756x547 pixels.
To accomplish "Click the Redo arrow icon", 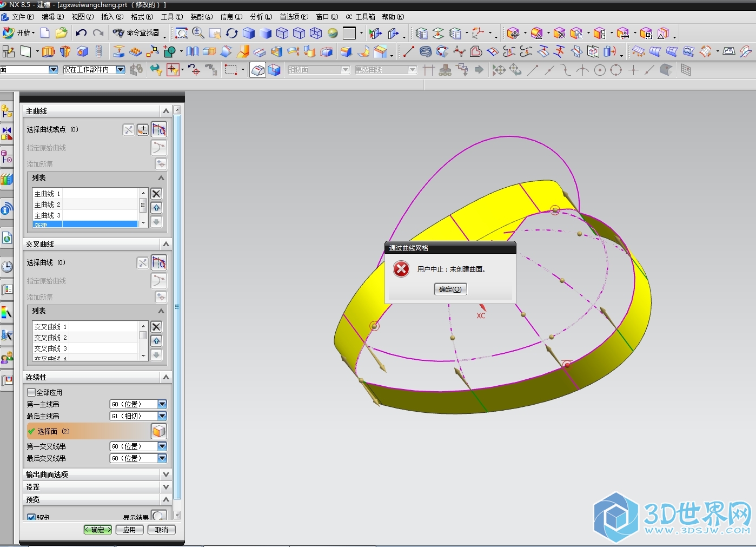I will [98, 33].
